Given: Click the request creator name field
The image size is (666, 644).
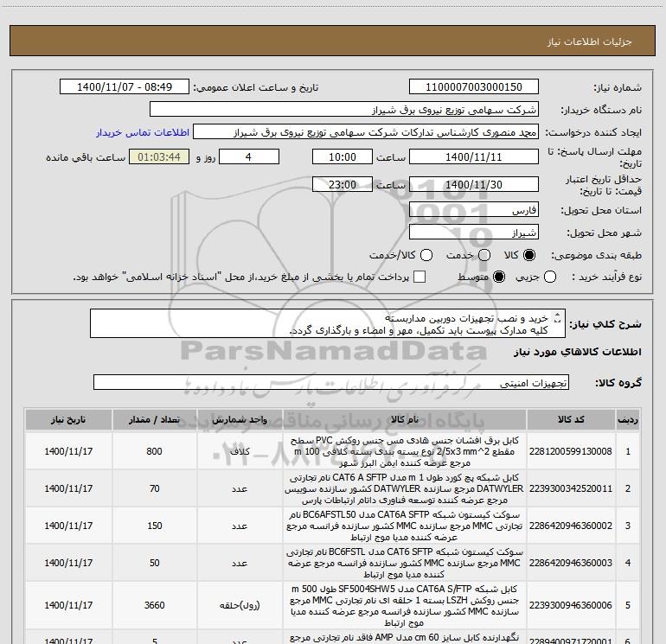Looking at the screenshot, I should pos(366,132).
